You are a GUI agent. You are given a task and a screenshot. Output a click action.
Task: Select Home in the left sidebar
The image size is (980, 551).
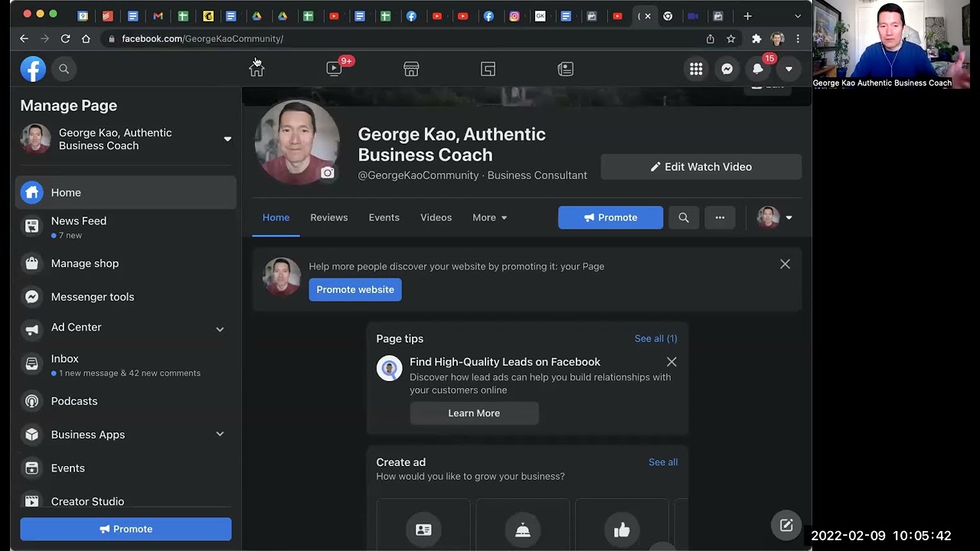[x=126, y=193]
